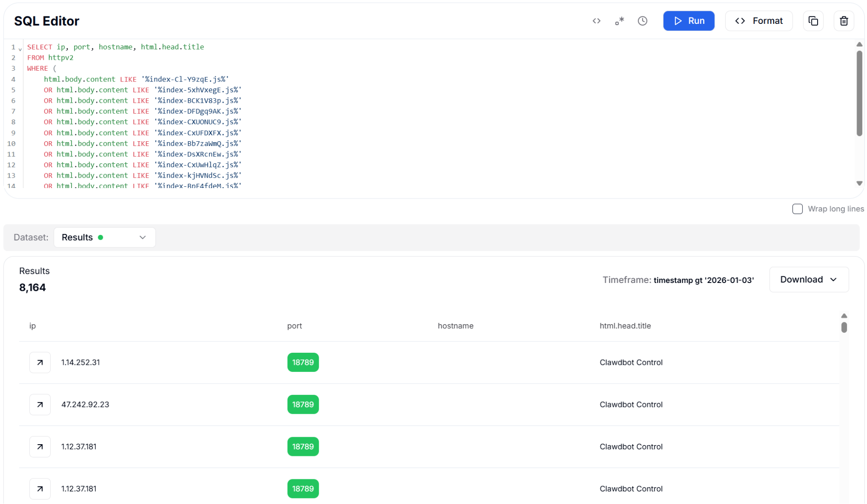Open record for IP 1.12.37.181 via arrow icon
Screen dimensions: 867x504
[x=40, y=446]
